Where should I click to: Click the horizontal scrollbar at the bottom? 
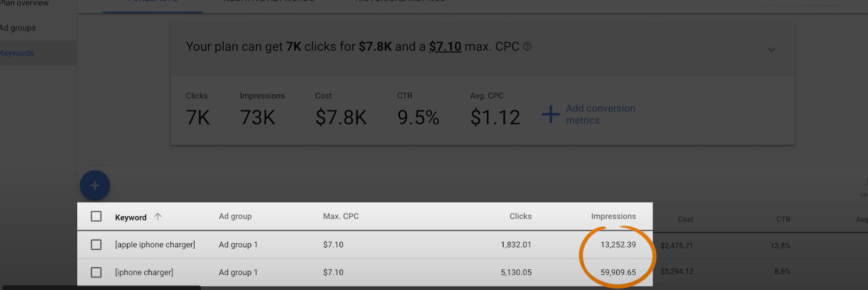(x=102, y=288)
